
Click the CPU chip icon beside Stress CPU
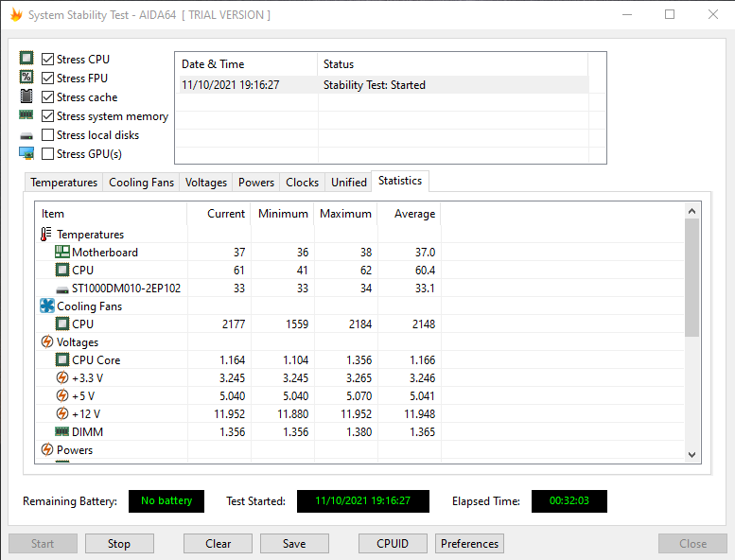pos(26,58)
